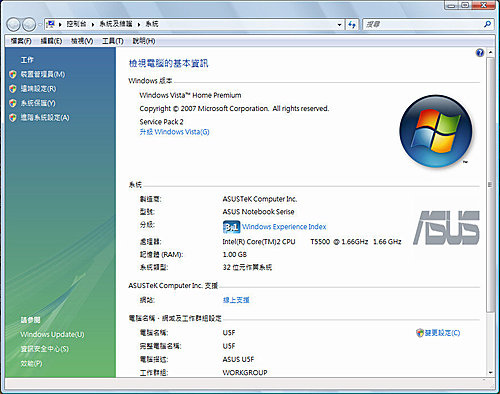
Task: Expand the arrow before 控制台 in breadcrumb
Action: [60, 24]
